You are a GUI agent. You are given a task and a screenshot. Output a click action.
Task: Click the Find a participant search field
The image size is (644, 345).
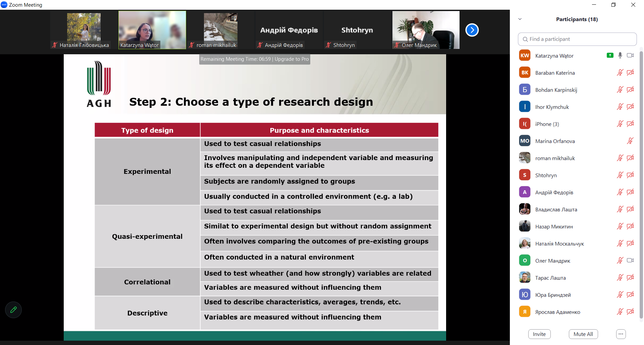click(x=577, y=39)
